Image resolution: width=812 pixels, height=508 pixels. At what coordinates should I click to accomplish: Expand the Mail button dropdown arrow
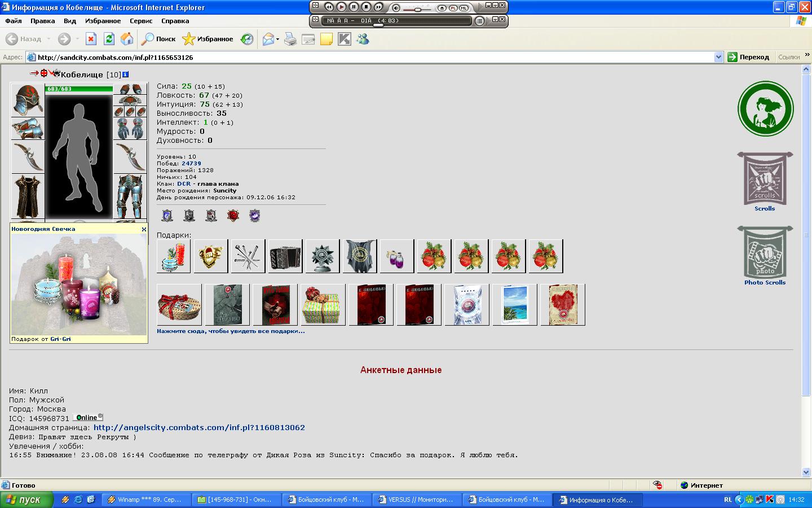[x=277, y=39]
